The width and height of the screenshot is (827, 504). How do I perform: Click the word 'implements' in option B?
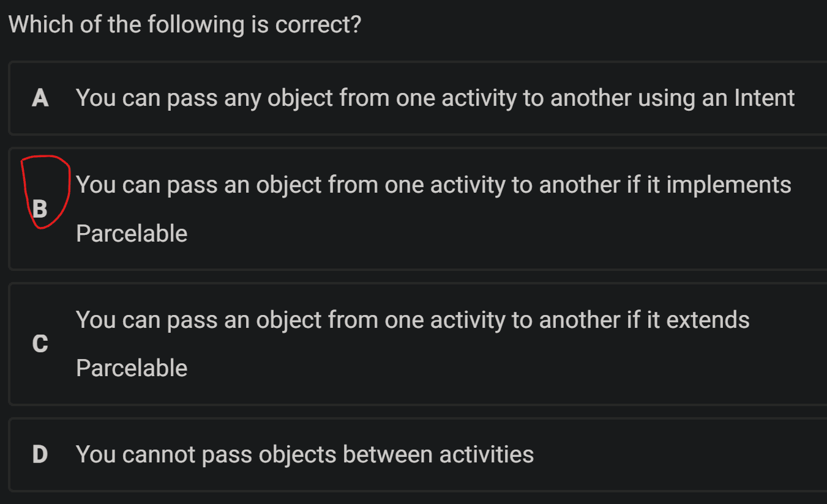pos(728,185)
